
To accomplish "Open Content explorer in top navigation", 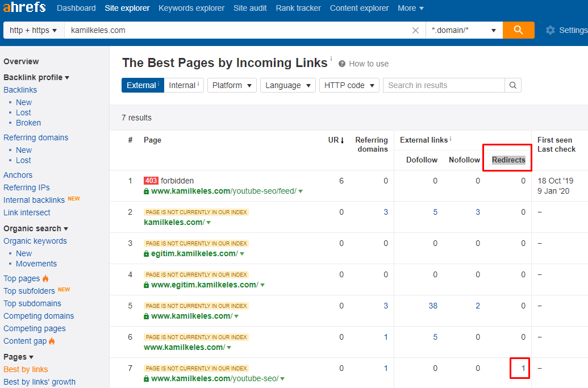I will [359, 8].
